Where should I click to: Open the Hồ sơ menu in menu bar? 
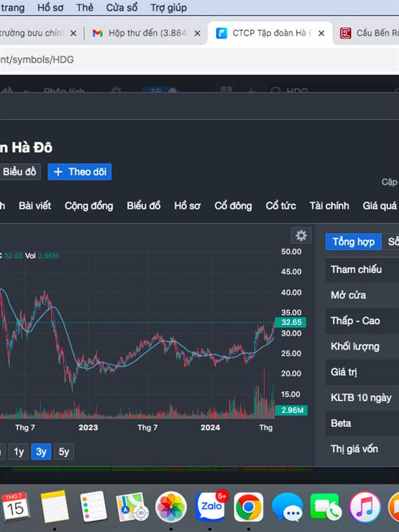[x=51, y=7]
